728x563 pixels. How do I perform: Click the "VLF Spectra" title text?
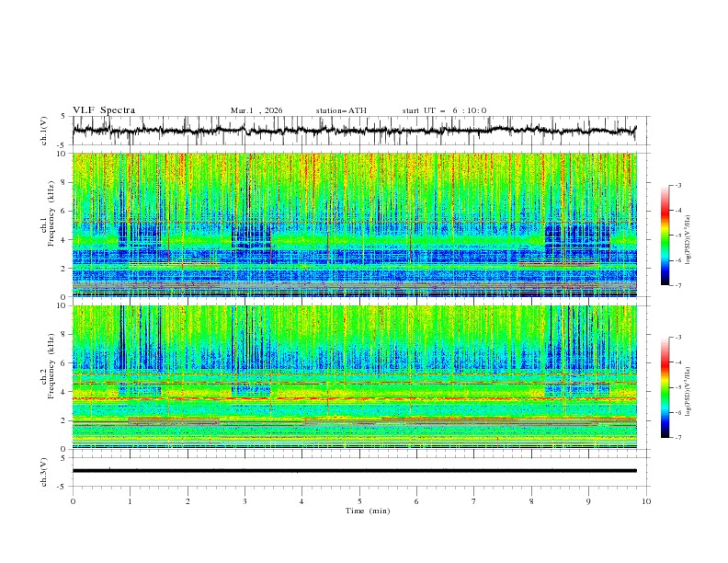tap(104, 110)
